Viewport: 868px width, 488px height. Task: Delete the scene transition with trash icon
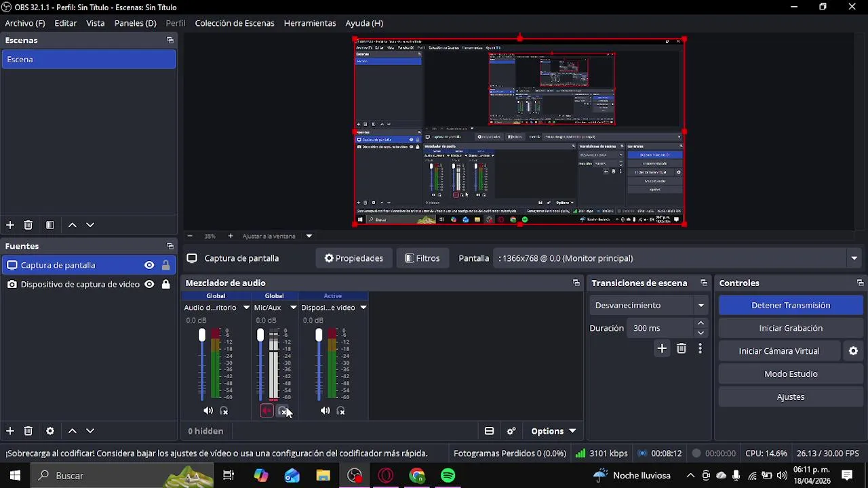pos(682,348)
